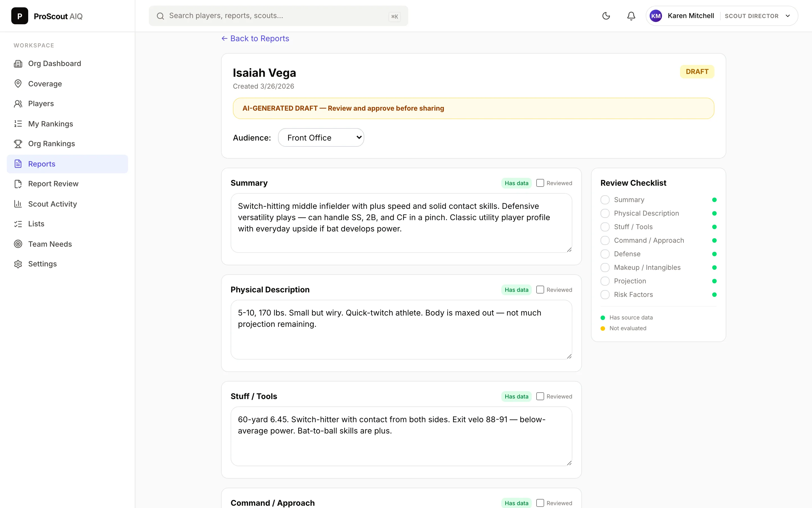The image size is (812, 508).
Task: Click the yellow Not evaluated legend dot
Action: pos(603,328)
